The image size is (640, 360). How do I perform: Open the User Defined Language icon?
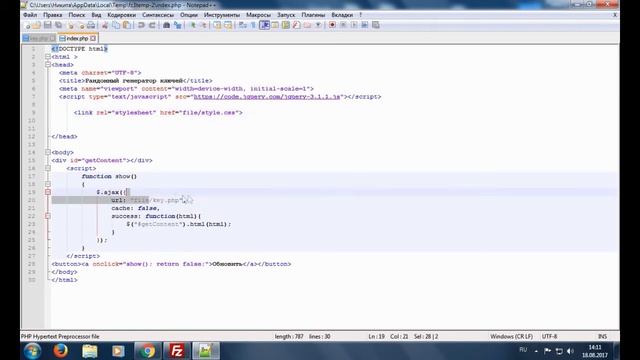tap(275, 25)
